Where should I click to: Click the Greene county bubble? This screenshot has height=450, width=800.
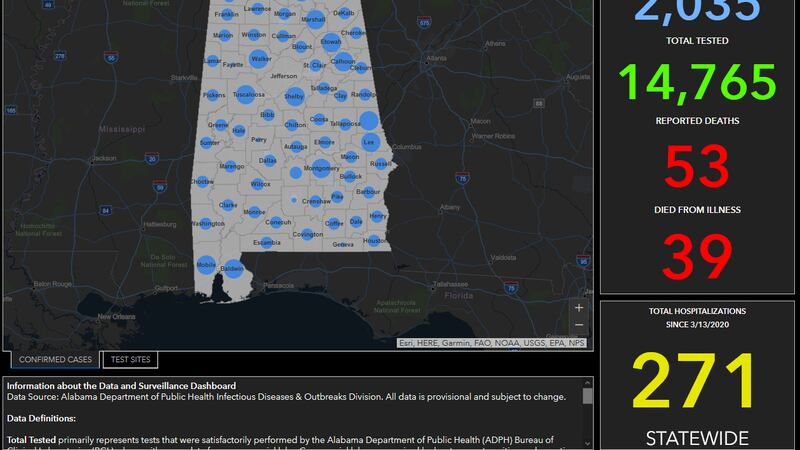point(220,125)
